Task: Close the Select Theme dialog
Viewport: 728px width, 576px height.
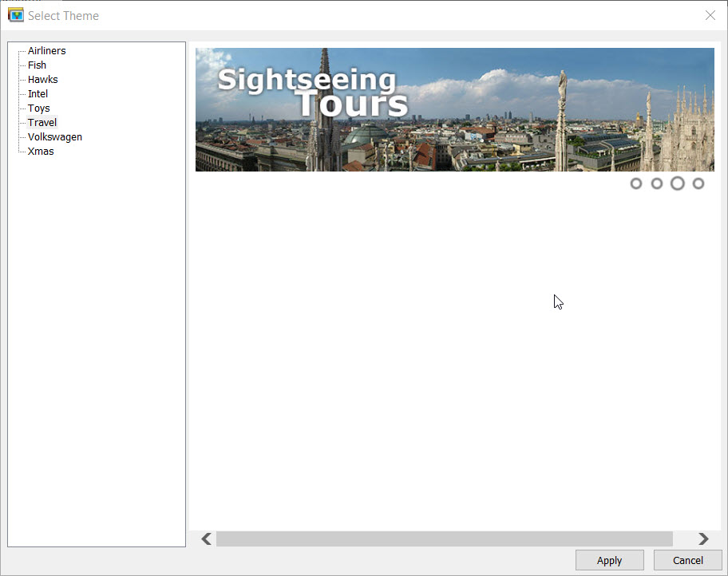Action: pyautogui.click(x=710, y=15)
